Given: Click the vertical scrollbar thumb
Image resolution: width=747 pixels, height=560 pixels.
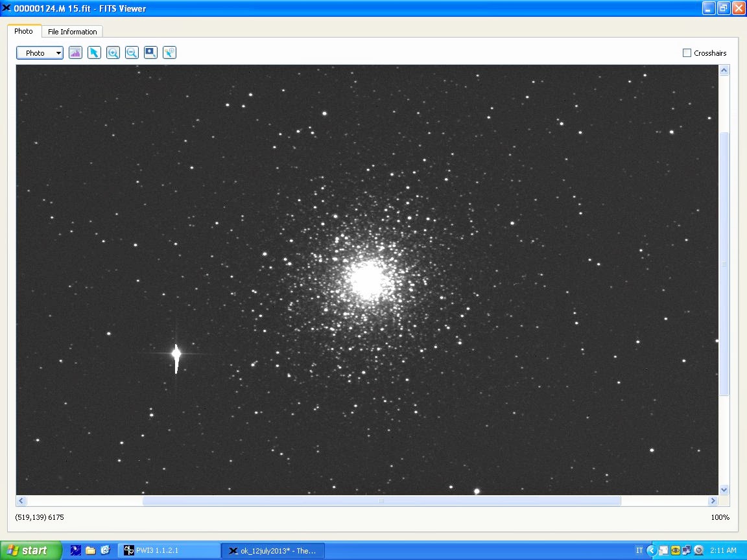Looking at the screenshot, I should (x=724, y=264).
